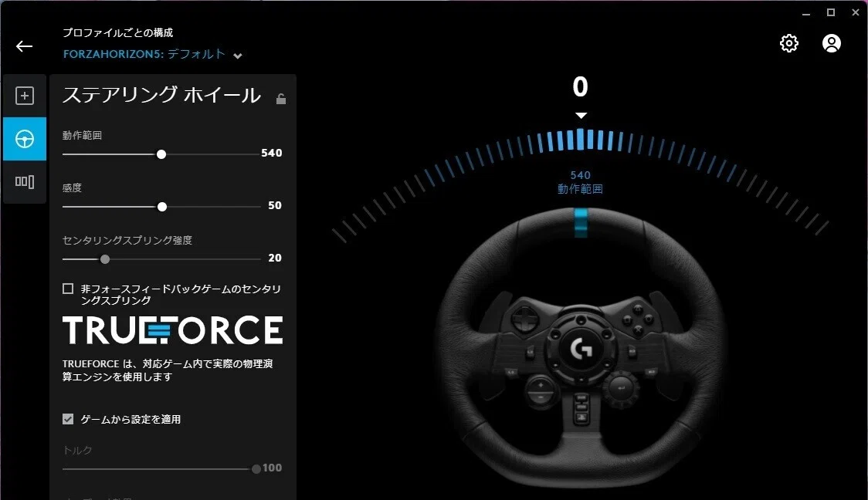Image resolution: width=868 pixels, height=500 pixels.
Task: Click the disabled トルク slider handle
Action: click(256, 469)
